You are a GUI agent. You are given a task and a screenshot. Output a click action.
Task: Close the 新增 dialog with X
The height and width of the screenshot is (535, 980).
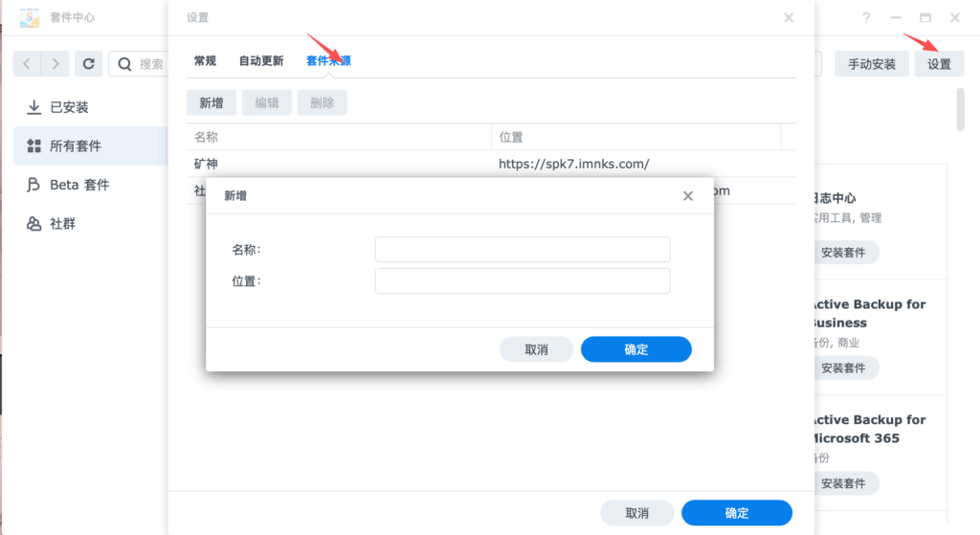tap(687, 195)
